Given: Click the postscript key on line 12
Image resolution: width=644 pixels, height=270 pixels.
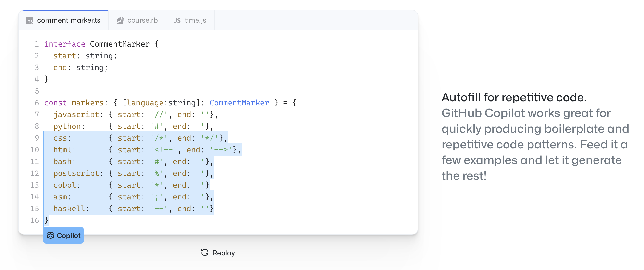Looking at the screenshot, I should [x=76, y=173].
